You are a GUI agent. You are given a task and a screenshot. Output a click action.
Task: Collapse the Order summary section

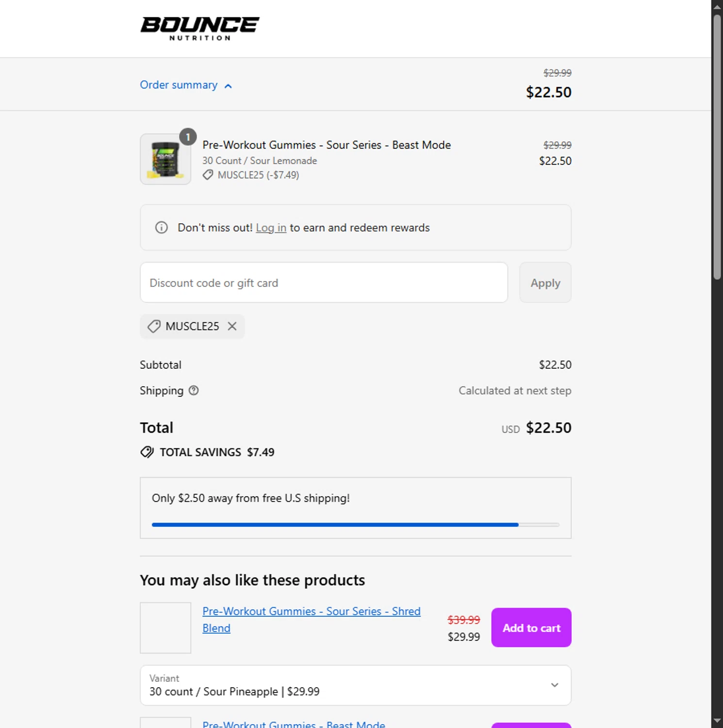(186, 85)
